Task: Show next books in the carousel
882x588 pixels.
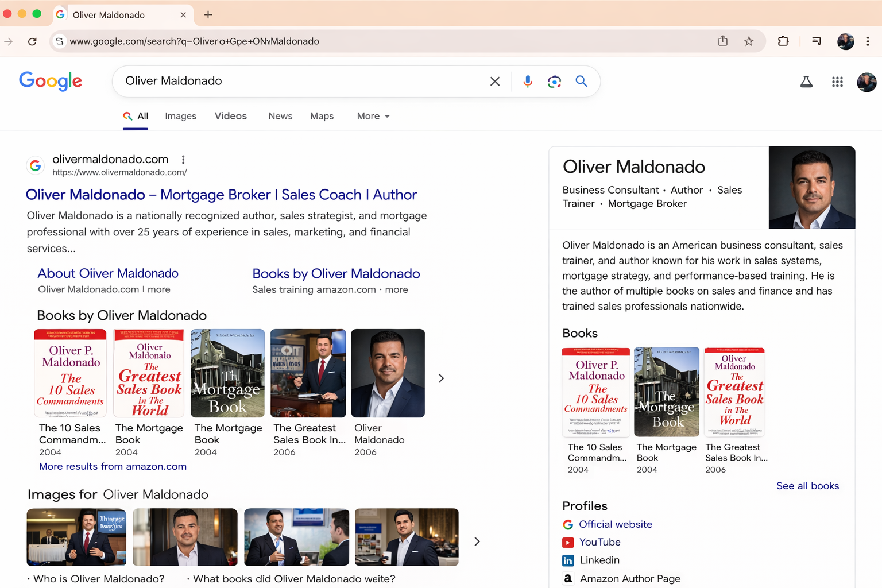Action: point(441,378)
